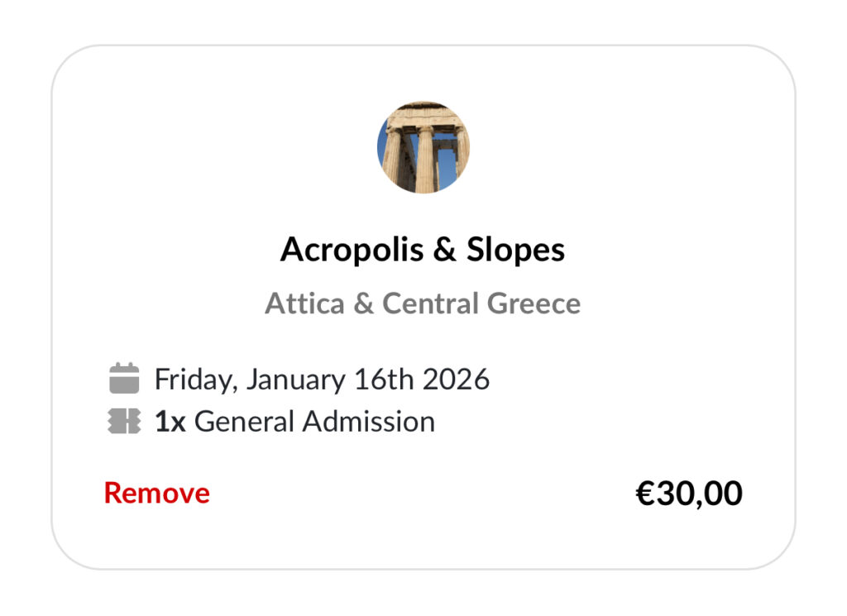Click the word Slopes in the title
This screenshot has height=616, width=847.
tap(515, 250)
